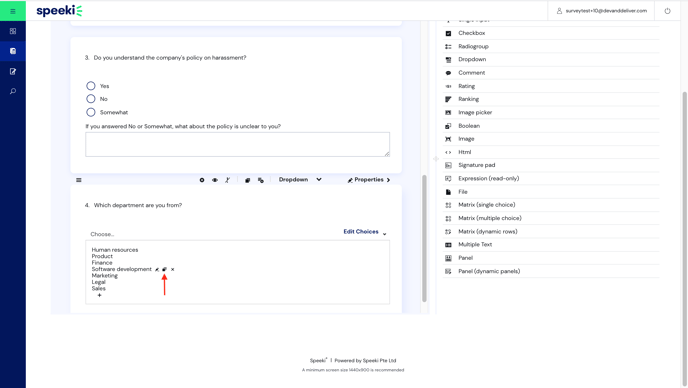Click the add-to-toolbox icon in question toolbar

pyautogui.click(x=261, y=180)
